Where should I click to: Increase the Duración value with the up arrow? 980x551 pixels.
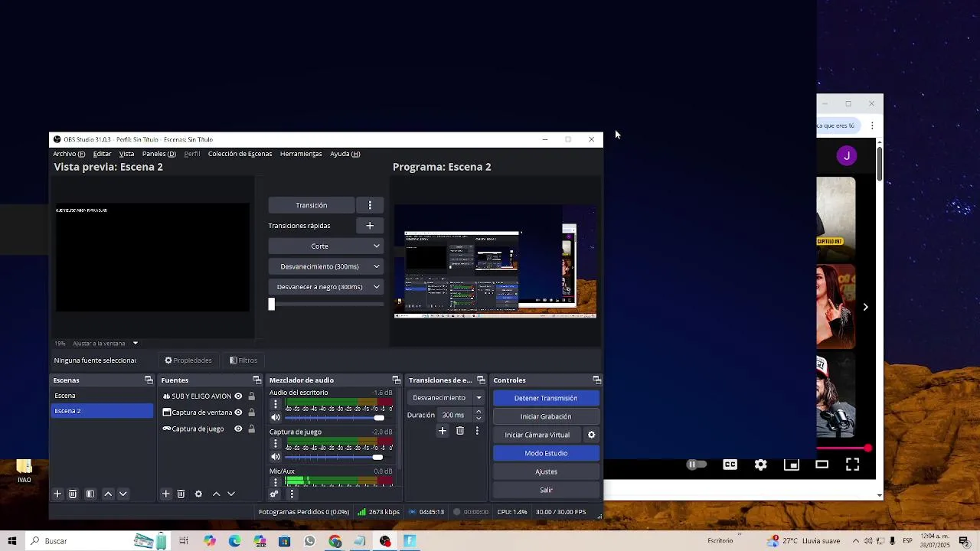[x=479, y=412]
